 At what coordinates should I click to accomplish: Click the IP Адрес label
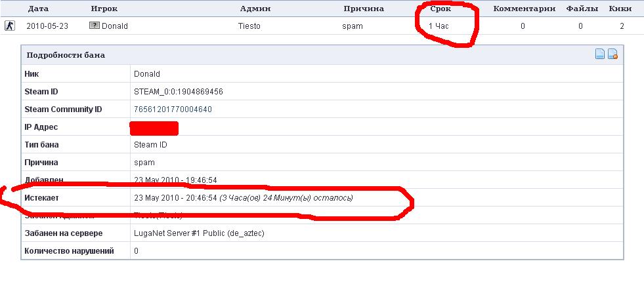[x=41, y=127]
